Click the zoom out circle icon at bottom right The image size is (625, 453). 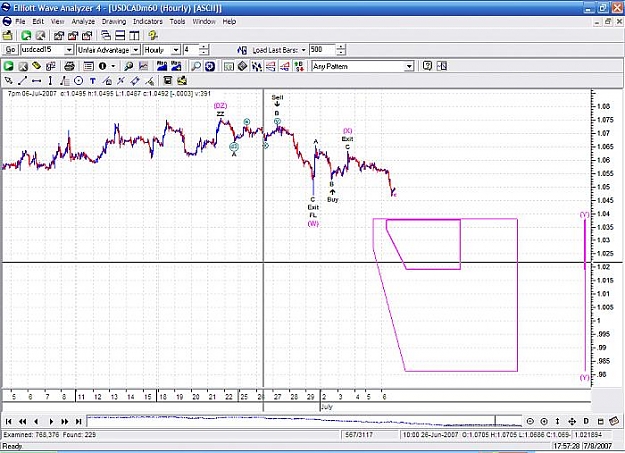click(530, 421)
